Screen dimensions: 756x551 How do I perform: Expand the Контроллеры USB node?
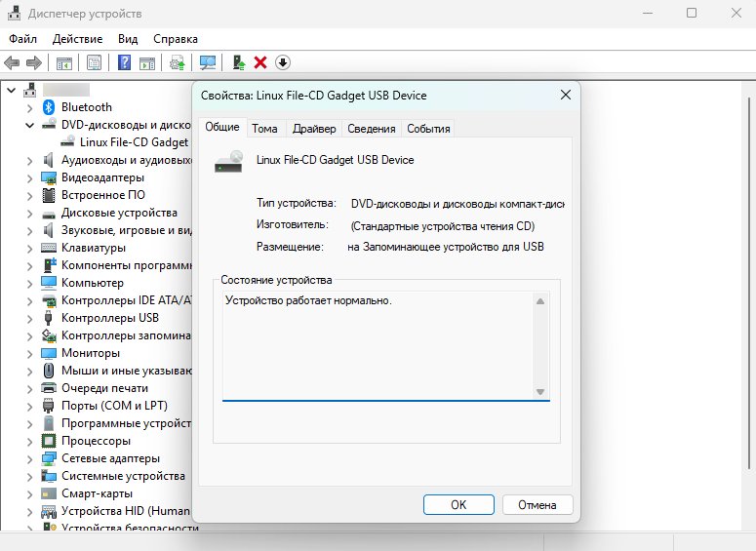30,319
